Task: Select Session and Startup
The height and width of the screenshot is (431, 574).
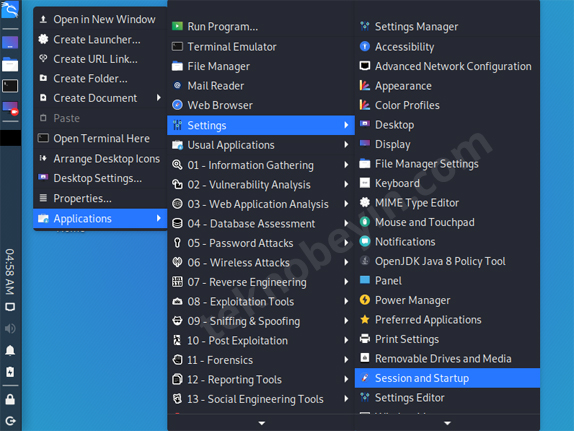Action: coord(447,378)
